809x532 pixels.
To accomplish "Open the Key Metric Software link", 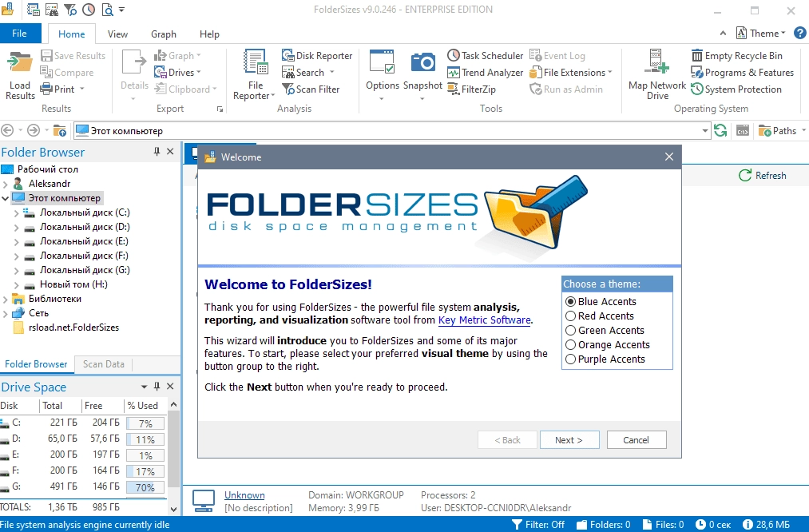I will coord(485,320).
